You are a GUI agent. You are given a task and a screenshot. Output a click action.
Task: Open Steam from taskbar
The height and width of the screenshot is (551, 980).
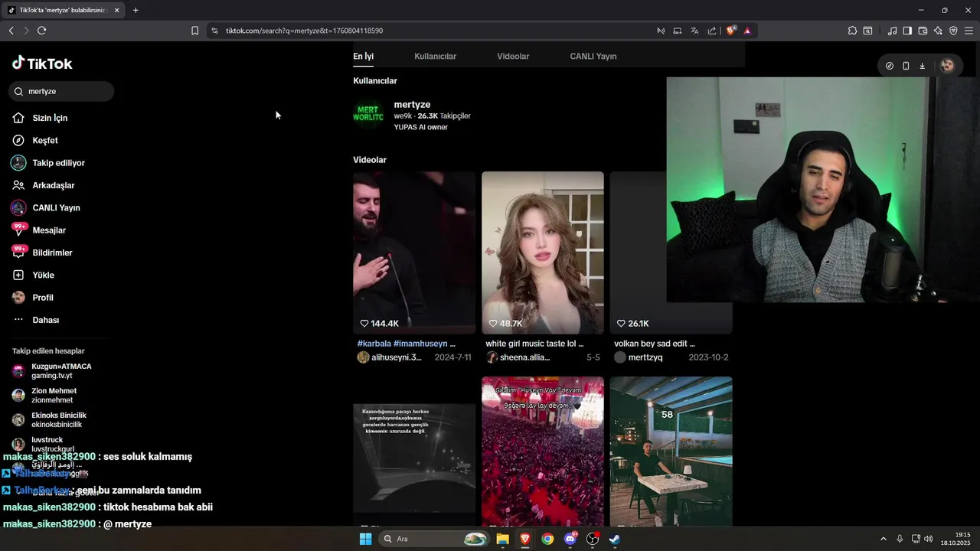coord(614,539)
